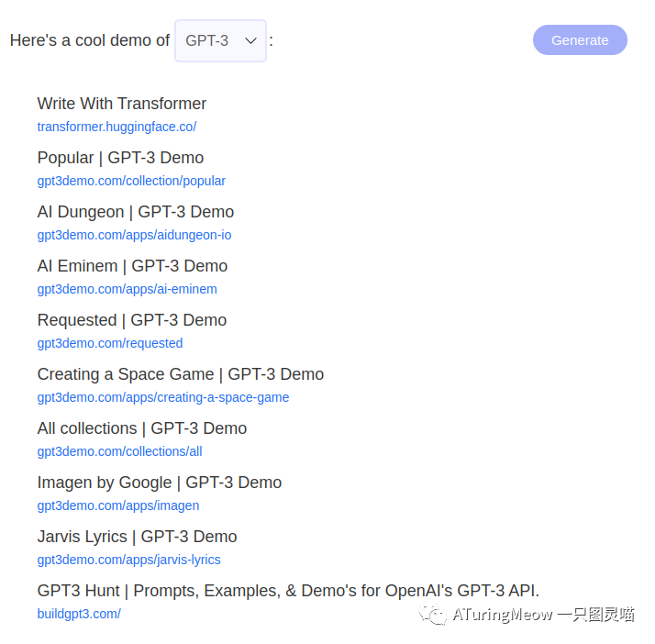Click the "Here's a cool demo of" text
The image size is (655, 644).
[90, 40]
